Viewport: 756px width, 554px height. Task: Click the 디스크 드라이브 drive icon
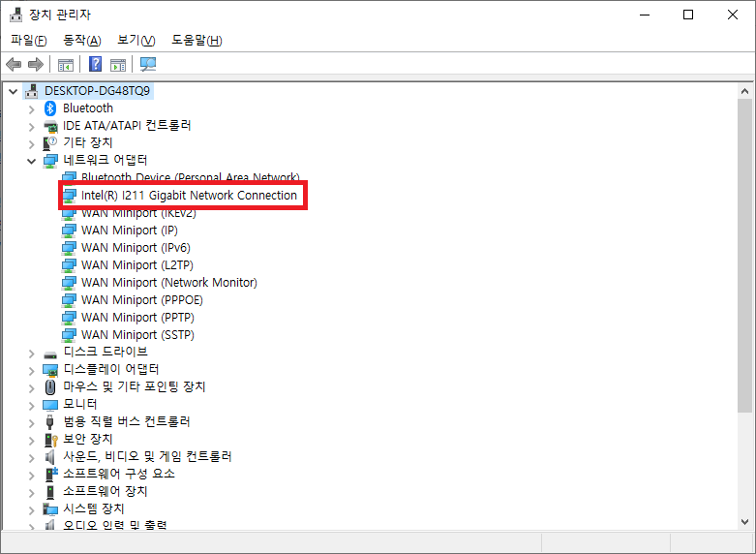pyautogui.click(x=50, y=355)
